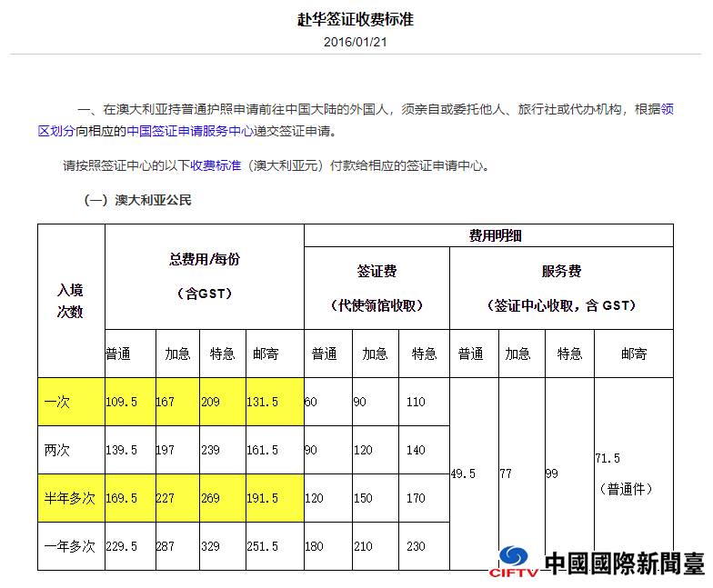Select the 169.5 cell in 半年多次 row

[131, 498]
